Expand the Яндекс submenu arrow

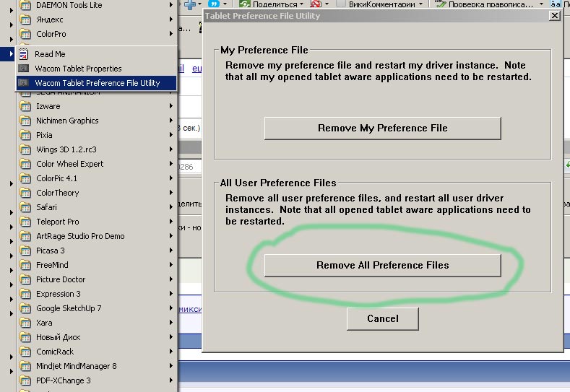170,19
